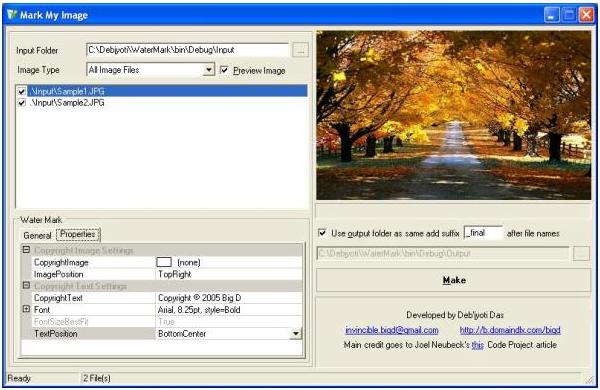Minimize the Mark My Image window
This screenshot has width=600, height=390.
coord(551,15)
